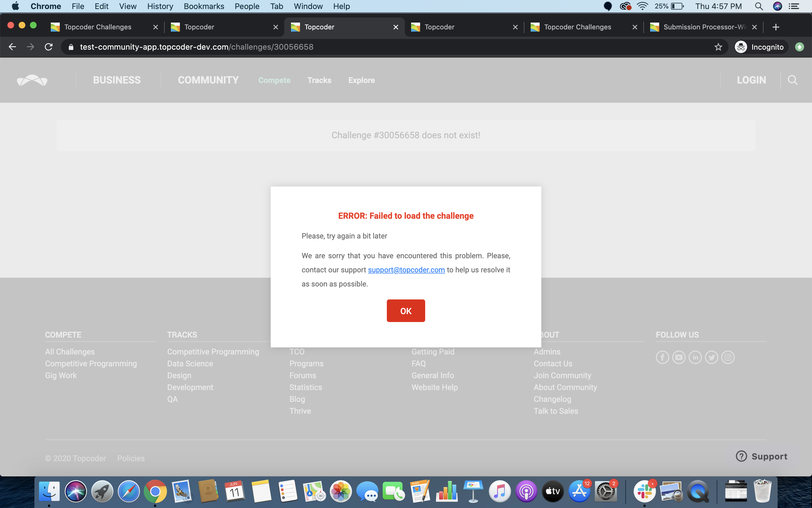Open YouTube follow icon

(679, 357)
